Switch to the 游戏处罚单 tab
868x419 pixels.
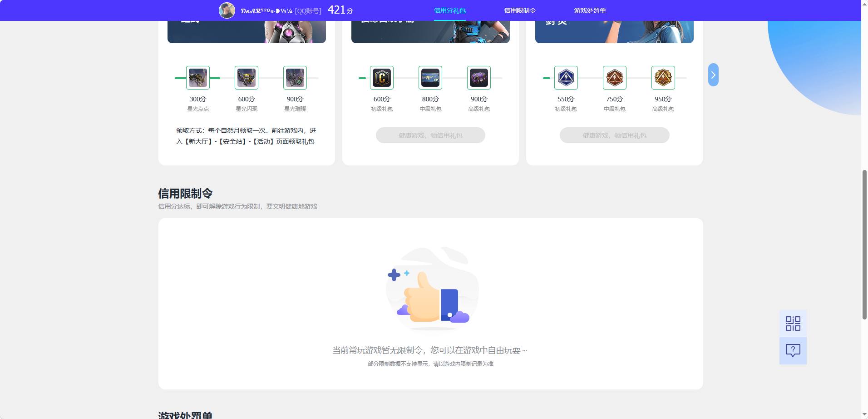[590, 10]
